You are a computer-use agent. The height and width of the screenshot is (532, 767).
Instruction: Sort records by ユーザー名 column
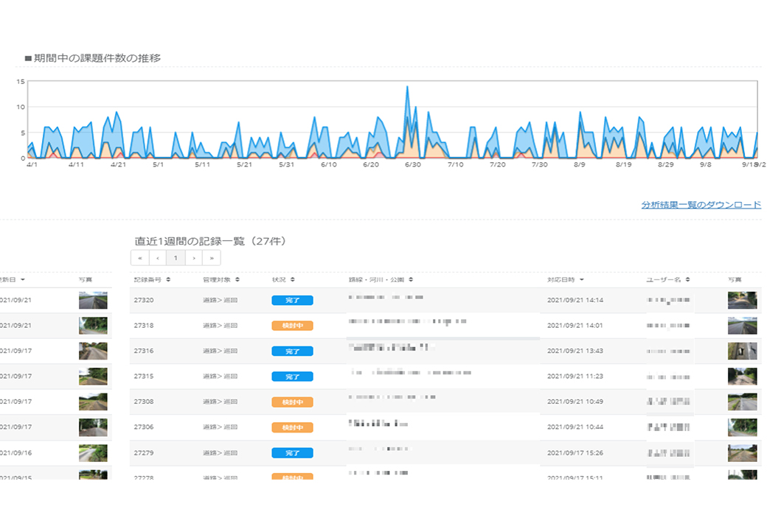pyautogui.click(x=668, y=280)
